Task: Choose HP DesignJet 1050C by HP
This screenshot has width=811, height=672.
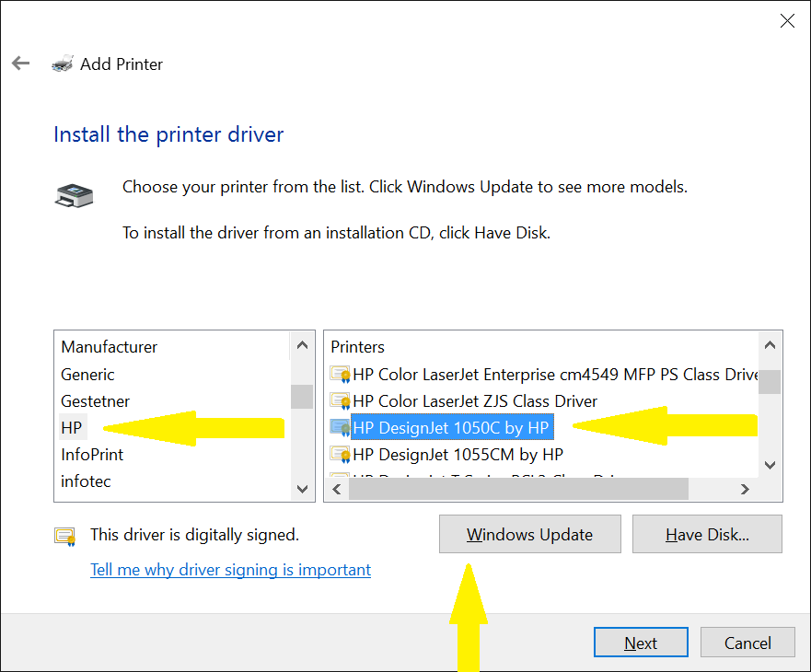Action: click(x=450, y=428)
